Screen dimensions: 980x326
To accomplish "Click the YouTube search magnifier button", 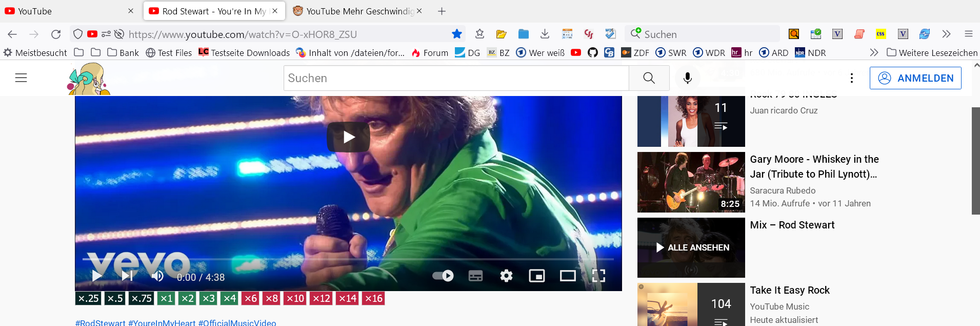I will pyautogui.click(x=649, y=78).
